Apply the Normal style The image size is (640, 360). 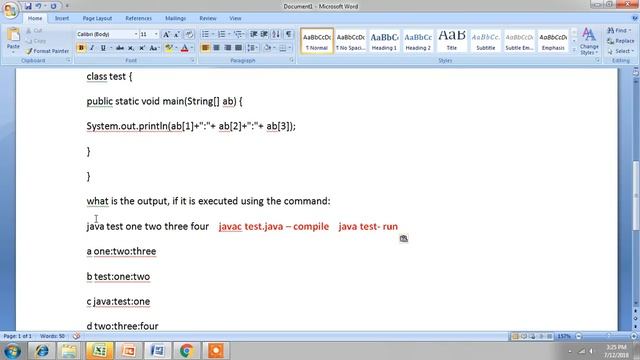click(x=317, y=41)
